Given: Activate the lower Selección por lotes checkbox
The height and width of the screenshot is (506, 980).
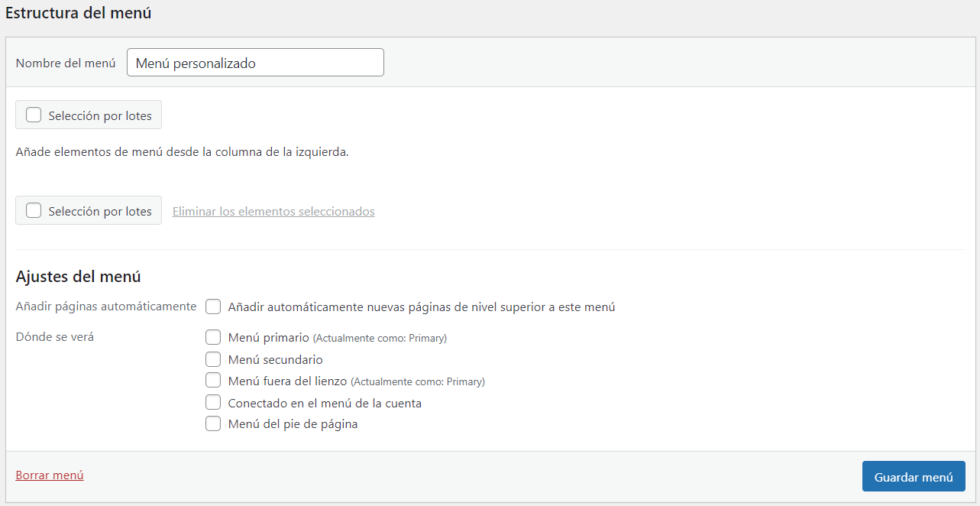Looking at the screenshot, I should tap(34, 210).
